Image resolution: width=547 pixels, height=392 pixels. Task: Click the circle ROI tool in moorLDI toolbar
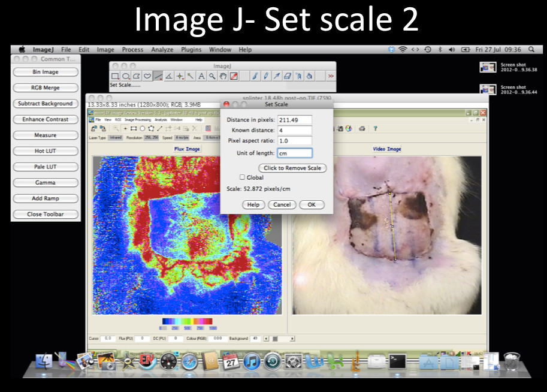coord(143,128)
